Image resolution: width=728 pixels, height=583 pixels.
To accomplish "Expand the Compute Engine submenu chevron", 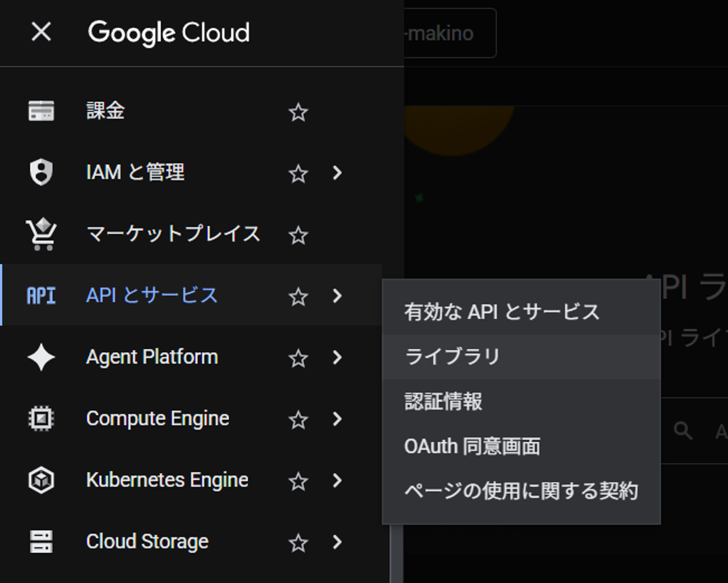I will (x=338, y=419).
